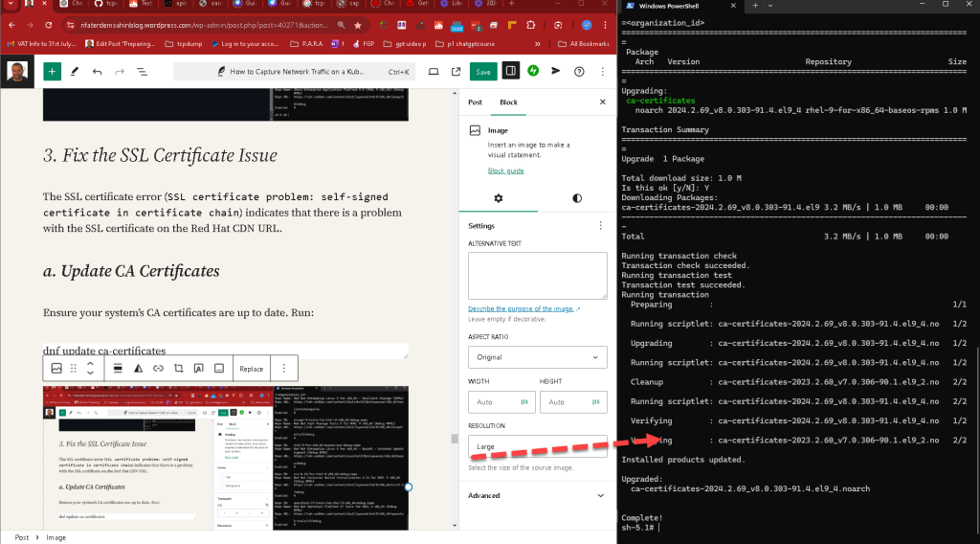This screenshot has height=544, width=980.
Task: Expand the Advanced panel
Action: click(538, 495)
